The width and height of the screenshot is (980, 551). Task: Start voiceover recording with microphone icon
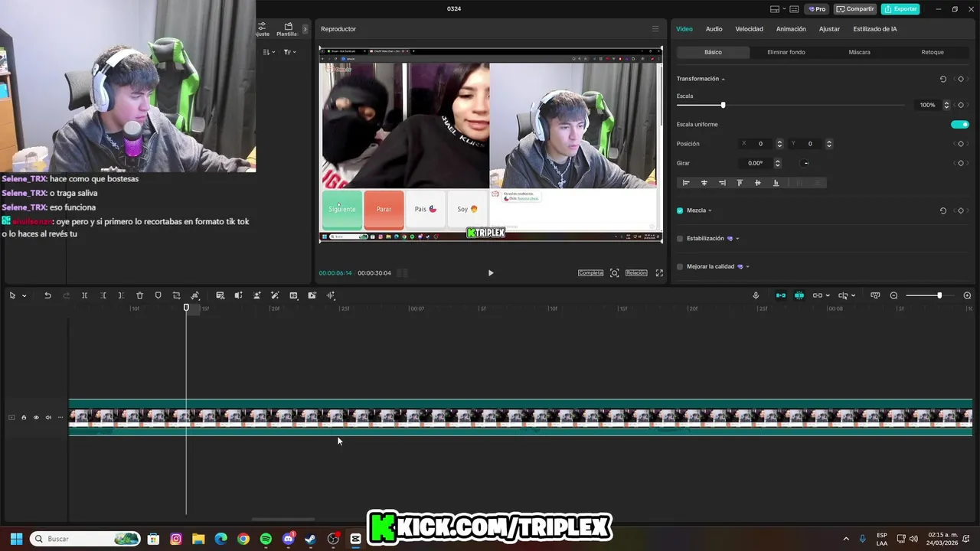tap(756, 295)
